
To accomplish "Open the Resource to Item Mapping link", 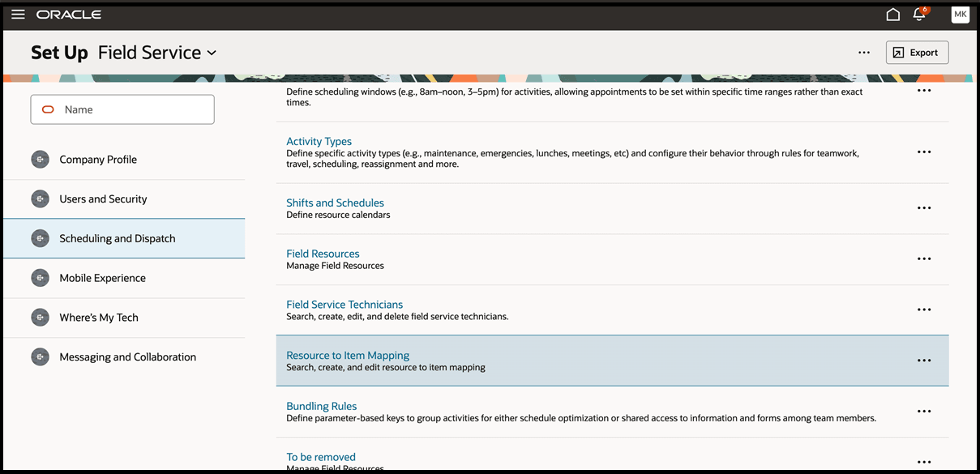I will pos(348,356).
